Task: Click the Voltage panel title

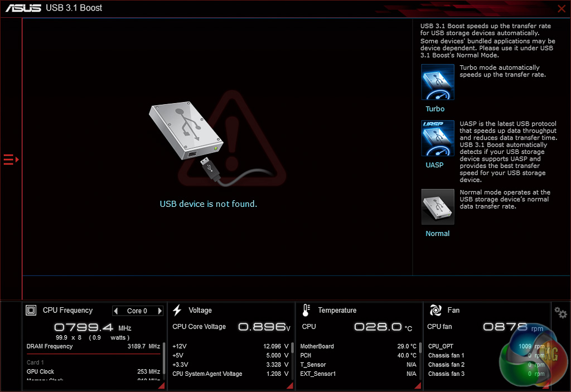Action: [x=200, y=311]
